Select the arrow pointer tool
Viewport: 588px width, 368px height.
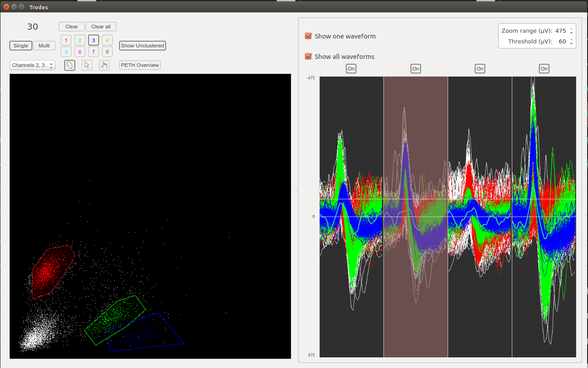click(87, 65)
